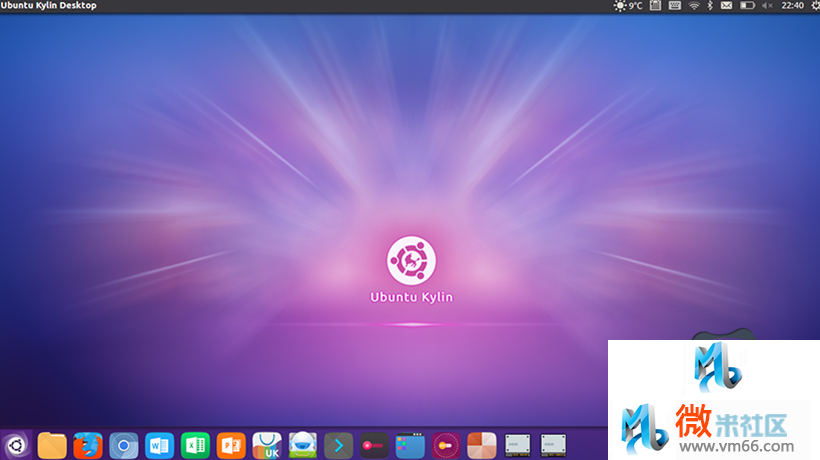
Task: Open the orange presentation dock icon
Action: (231, 446)
